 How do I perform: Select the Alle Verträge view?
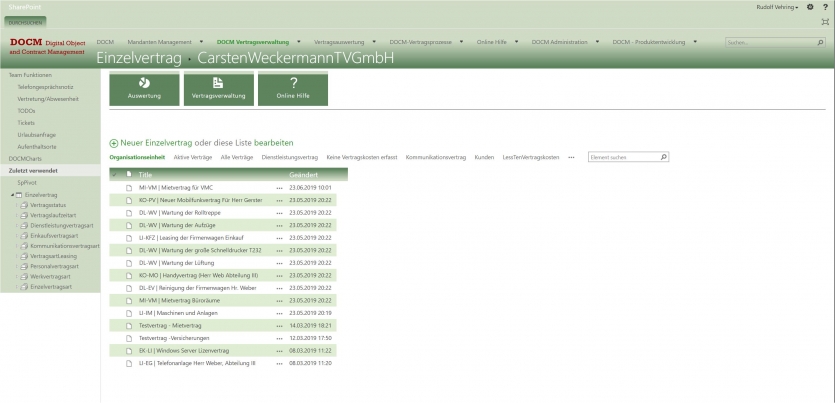237,158
